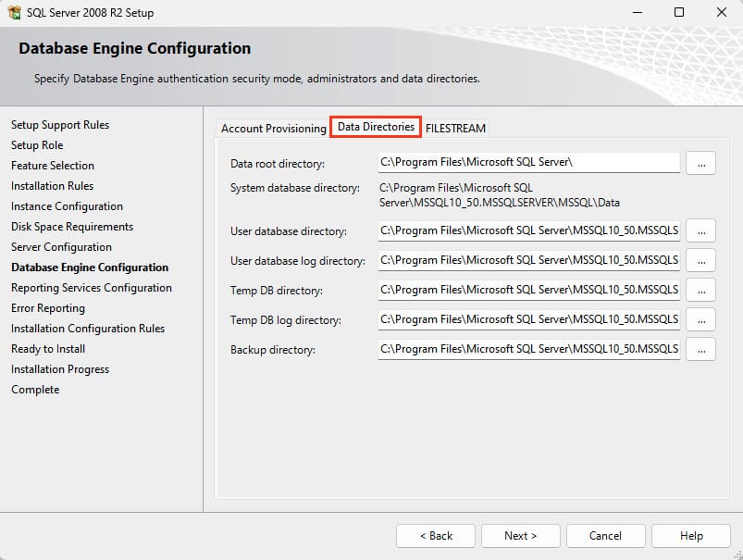Click the Complete step in sidebar
The image size is (743, 560).
(x=35, y=390)
